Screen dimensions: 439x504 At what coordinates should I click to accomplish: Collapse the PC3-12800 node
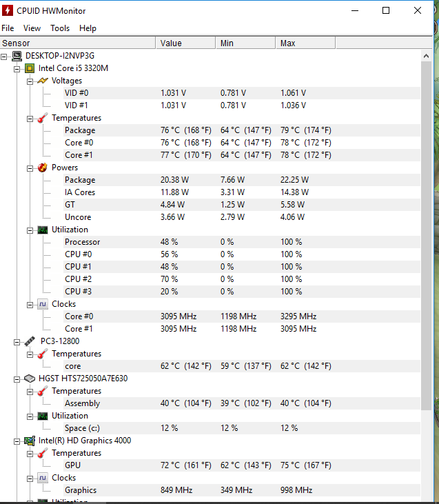pyautogui.click(x=17, y=343)
